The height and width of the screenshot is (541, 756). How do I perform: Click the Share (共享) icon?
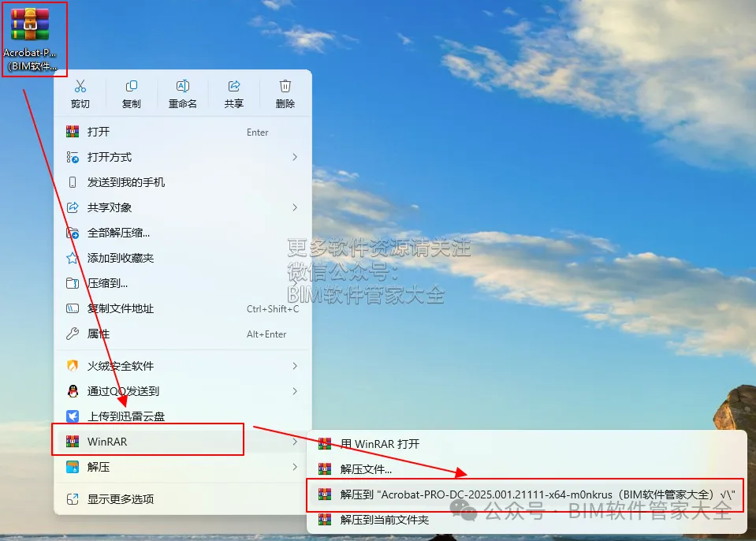point(234,86)
